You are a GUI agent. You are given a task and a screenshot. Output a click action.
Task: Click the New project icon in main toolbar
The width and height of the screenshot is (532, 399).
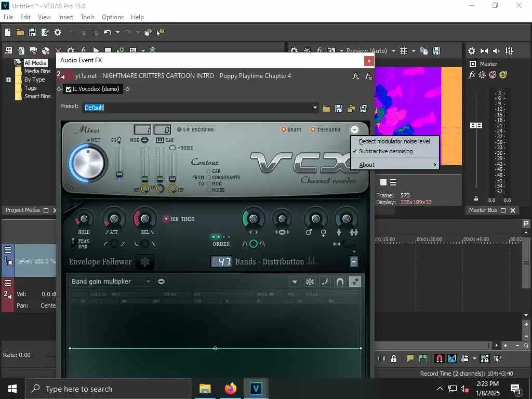(8, 32)
